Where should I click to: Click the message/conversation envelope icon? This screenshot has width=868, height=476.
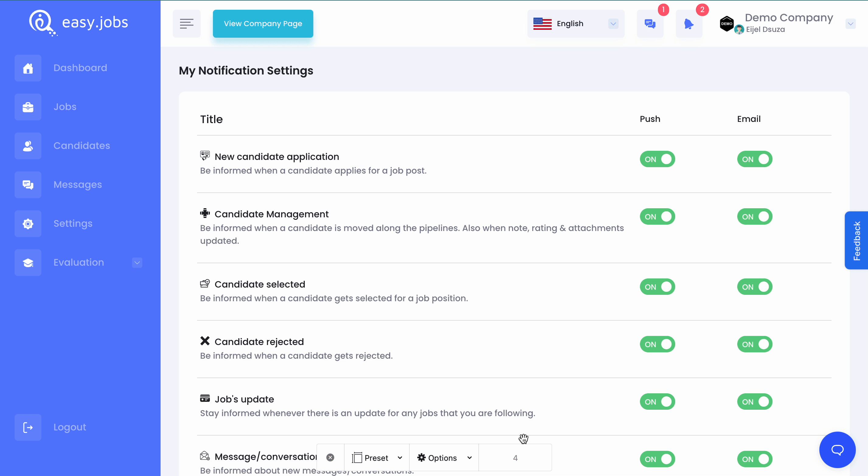[205, 456]
